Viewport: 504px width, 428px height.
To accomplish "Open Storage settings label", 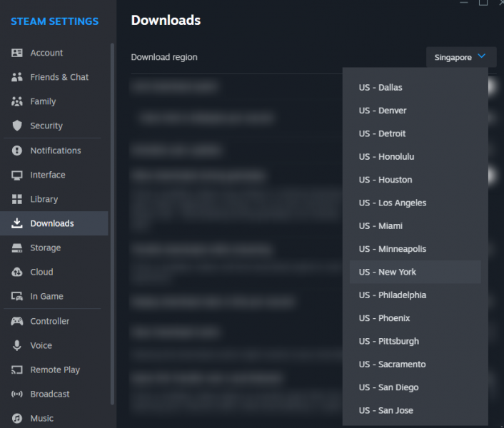I will tap(45, 248).
